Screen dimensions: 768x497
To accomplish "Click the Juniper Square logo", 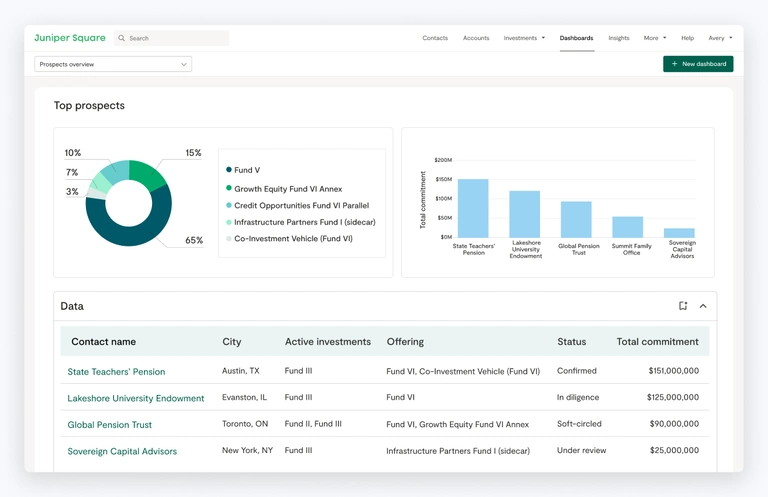I will [70, 38].
